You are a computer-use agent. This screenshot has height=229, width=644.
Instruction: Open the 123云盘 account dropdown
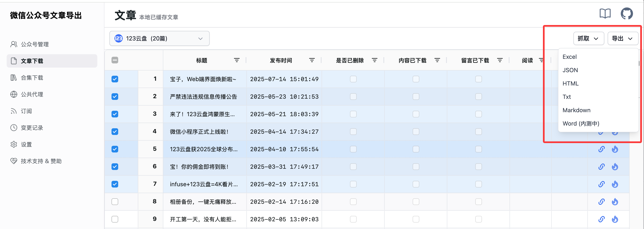click(x=159, y=38)
